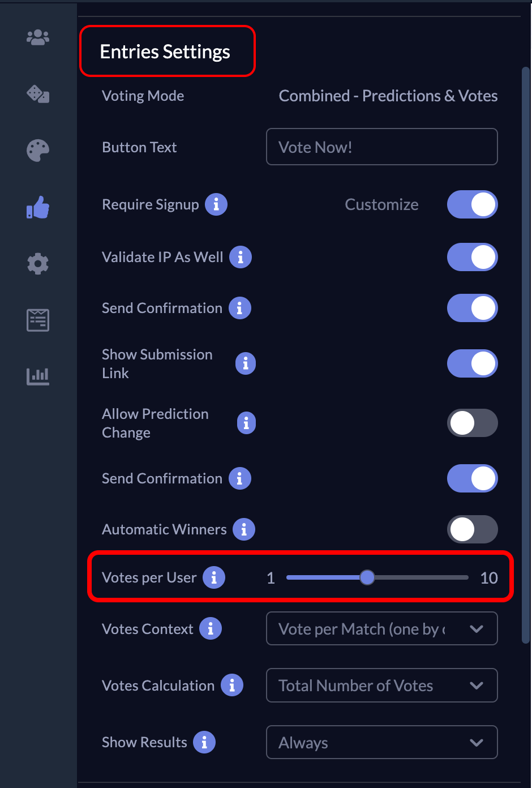This screenshot has height=788, width=532.
Task: Expand the Votes Calculation dropdown
Action: (x=381, y=686)
